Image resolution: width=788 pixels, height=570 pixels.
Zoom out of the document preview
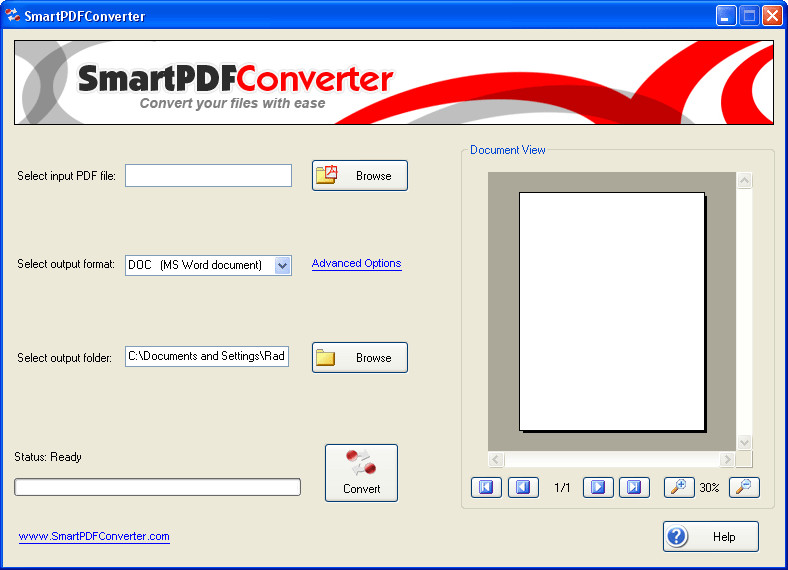744,487
